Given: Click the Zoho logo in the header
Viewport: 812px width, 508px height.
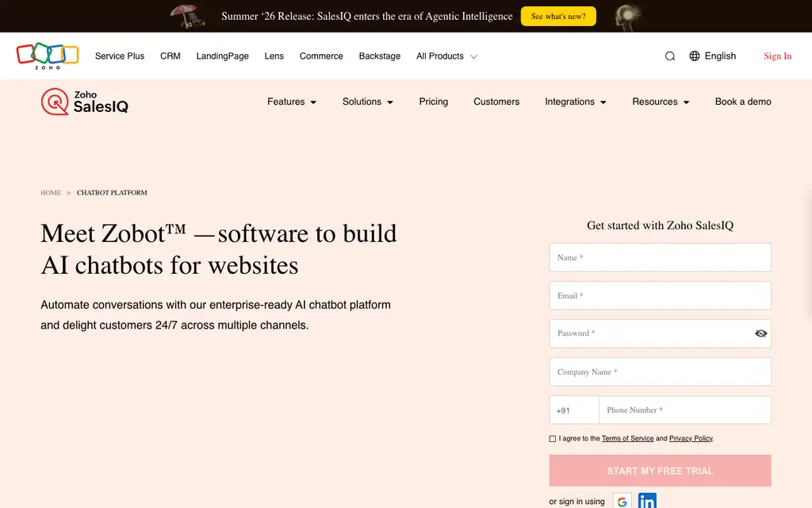Looking at the screenshot, I should 48,56.
